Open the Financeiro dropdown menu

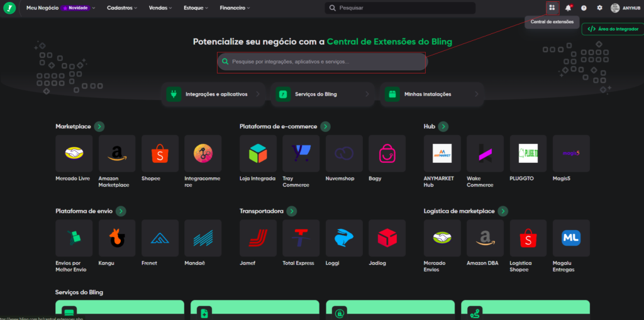[x=235, y=8]
